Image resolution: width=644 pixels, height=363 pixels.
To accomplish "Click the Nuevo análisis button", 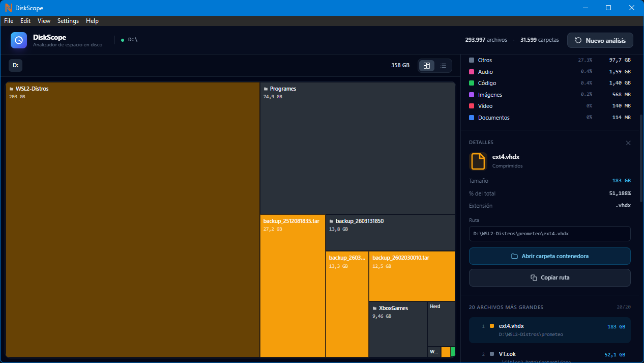I will pyautogui.click(x=600, y=40).
